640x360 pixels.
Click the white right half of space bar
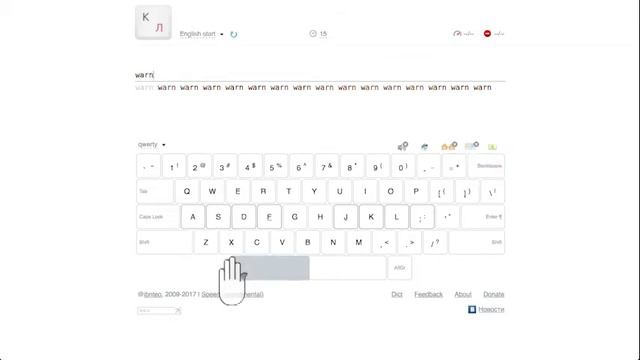(347, 268)
